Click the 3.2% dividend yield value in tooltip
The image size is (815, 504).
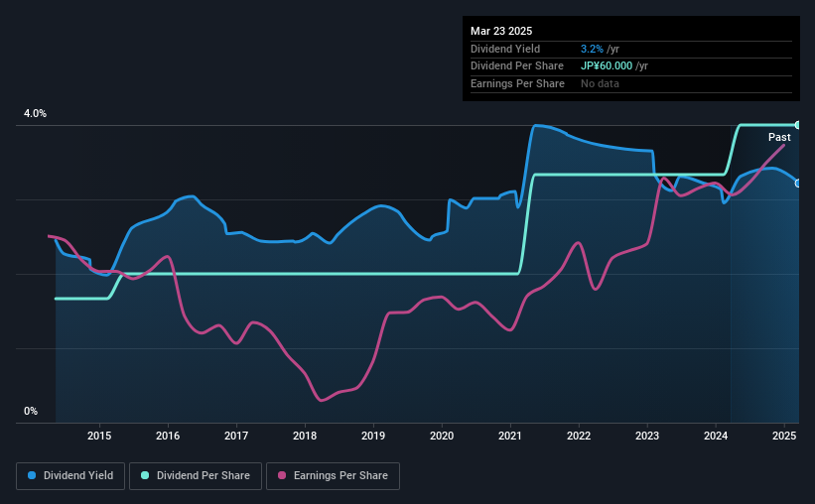tap(592, 49)
